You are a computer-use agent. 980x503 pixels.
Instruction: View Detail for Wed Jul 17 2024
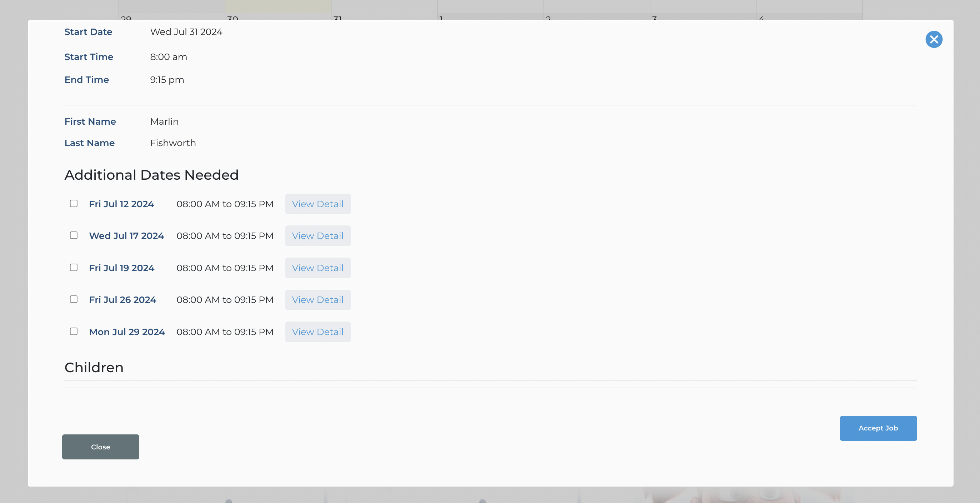tap(317, 236)
